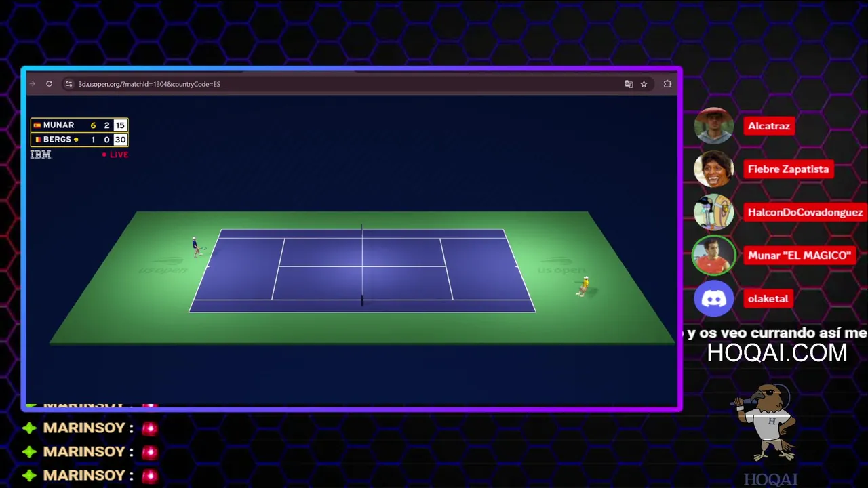Click the player on left baseline
868x488 pixels.
(196, 247)
